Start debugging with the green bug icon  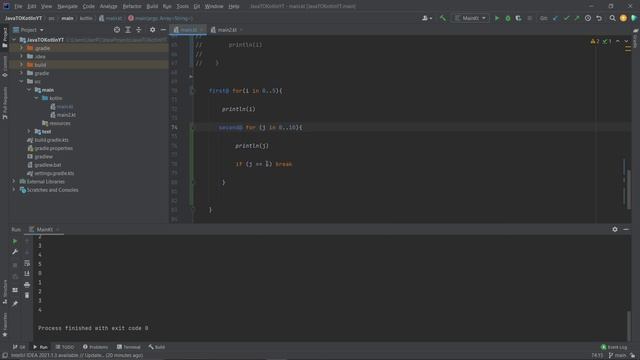(x=508, y=18)
